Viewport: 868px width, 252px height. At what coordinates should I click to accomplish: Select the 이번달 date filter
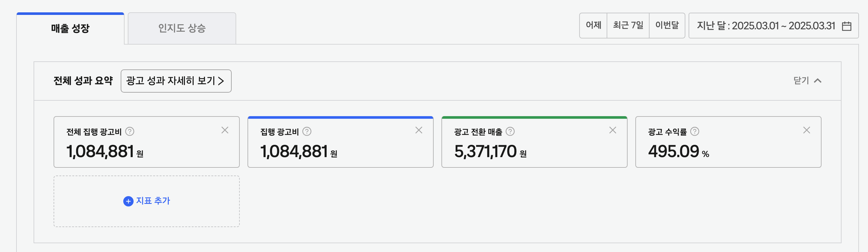[x=667, y=25]
